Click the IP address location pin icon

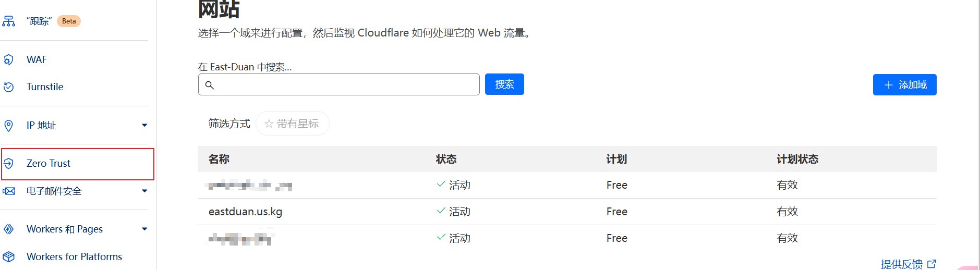coord(9,126)
